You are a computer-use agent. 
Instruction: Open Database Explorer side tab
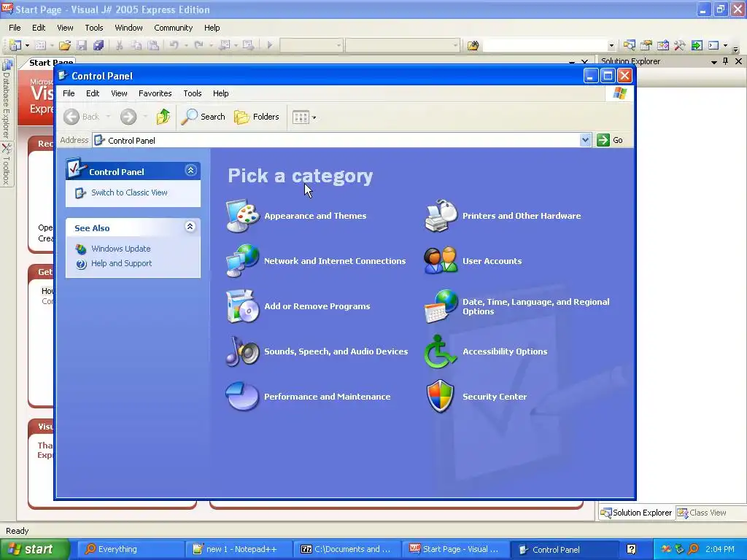[6, 98]
